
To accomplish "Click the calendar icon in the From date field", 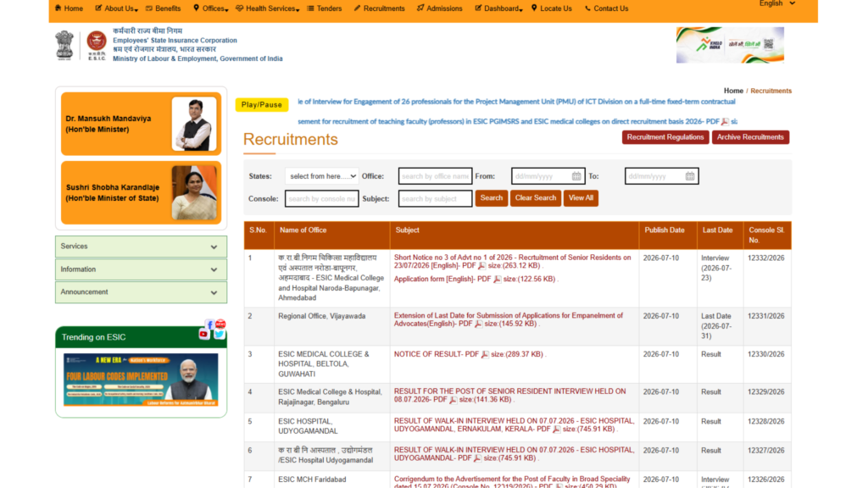I will click(x=576, y=176).
